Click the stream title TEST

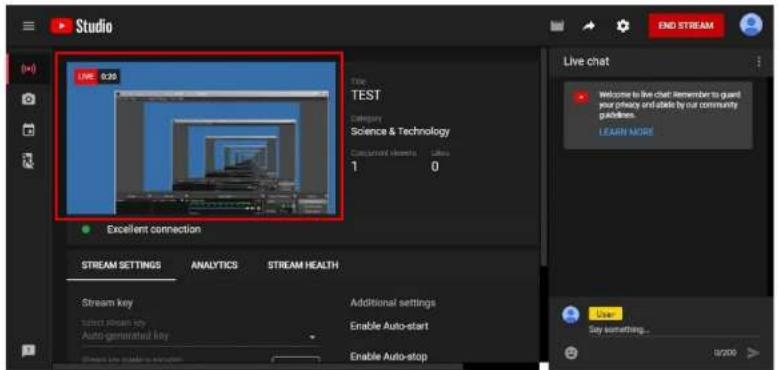366,96
